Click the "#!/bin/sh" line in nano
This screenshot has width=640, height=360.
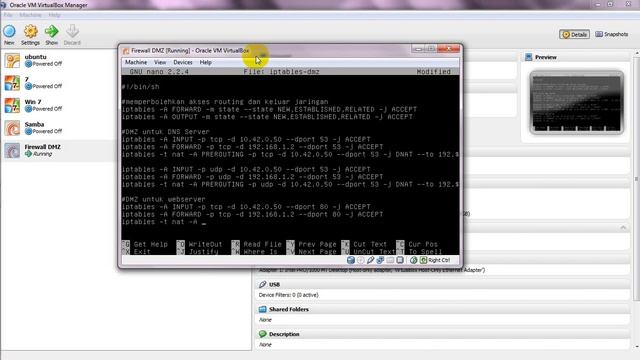click(140, 87)
